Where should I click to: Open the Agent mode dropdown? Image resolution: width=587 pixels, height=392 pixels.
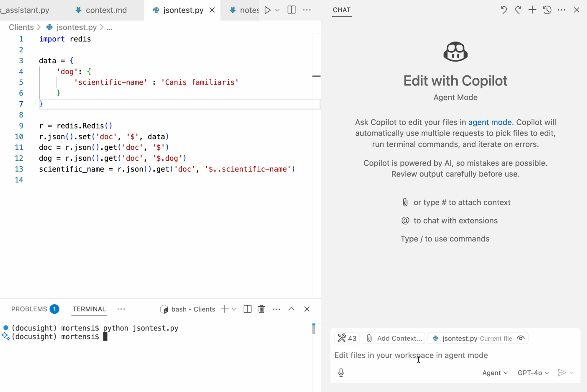pos(495,373)
